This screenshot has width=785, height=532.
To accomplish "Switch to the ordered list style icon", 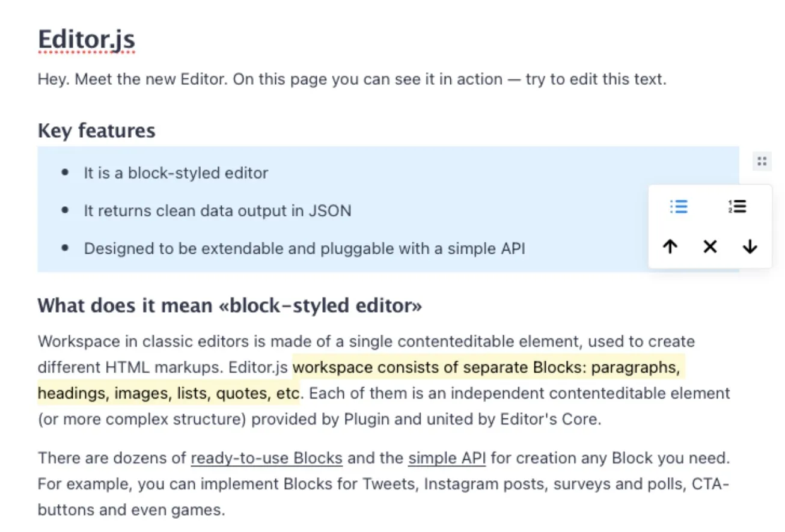I will 737,207.
